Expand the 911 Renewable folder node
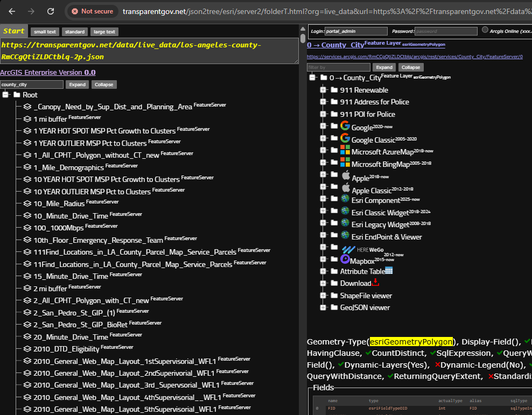This screenshot has height=415, width=532. [323, 90]
